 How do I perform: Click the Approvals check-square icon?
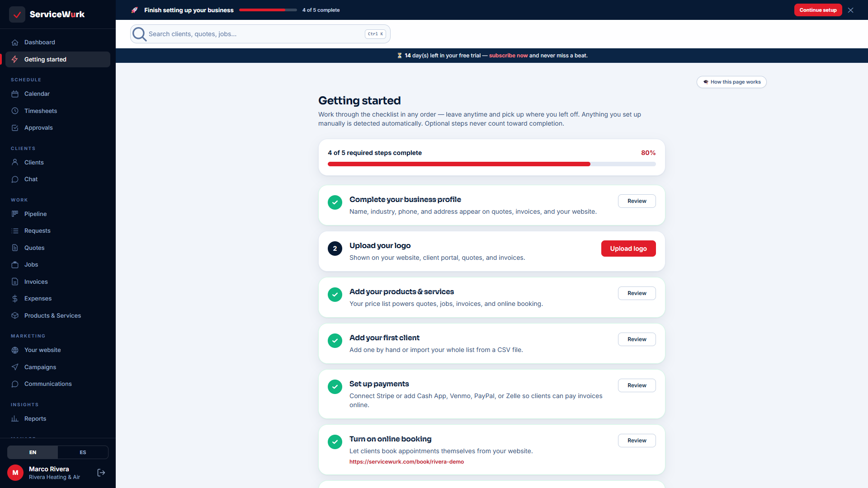[x=15, y=128]
